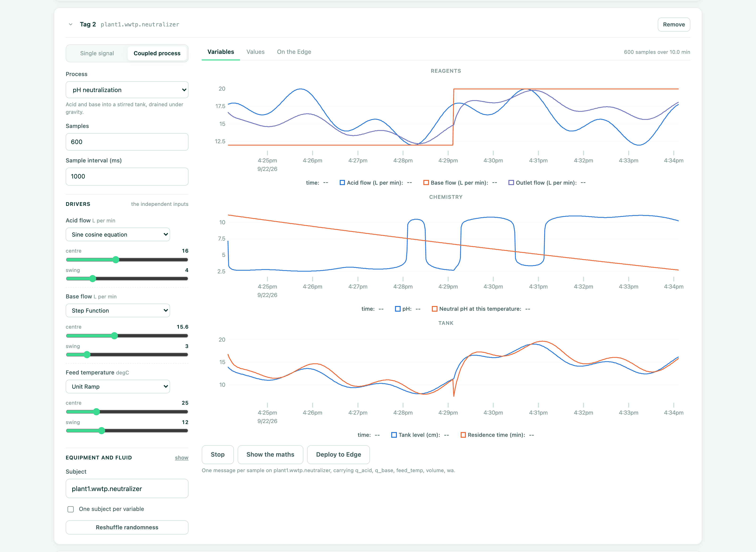Click the plant1.wwtp.neutralizer tag name header

click(140, 24)
